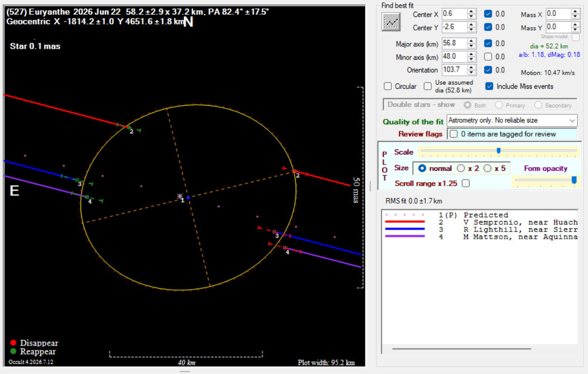Screen dimensions: 588x374
Task: Click into the Center X input field
Action: [x=454, y=14]
